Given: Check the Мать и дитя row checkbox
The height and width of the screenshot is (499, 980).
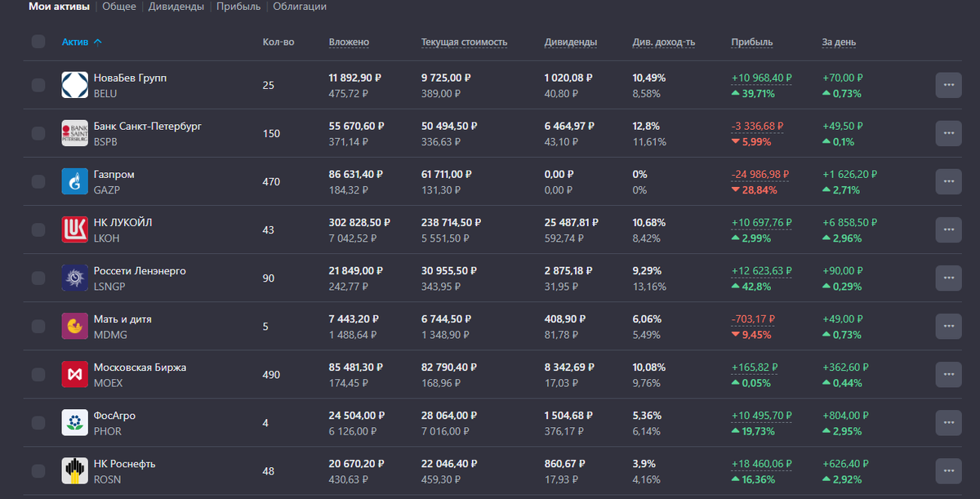Looking at the screenshot, I should coord(38,326).
